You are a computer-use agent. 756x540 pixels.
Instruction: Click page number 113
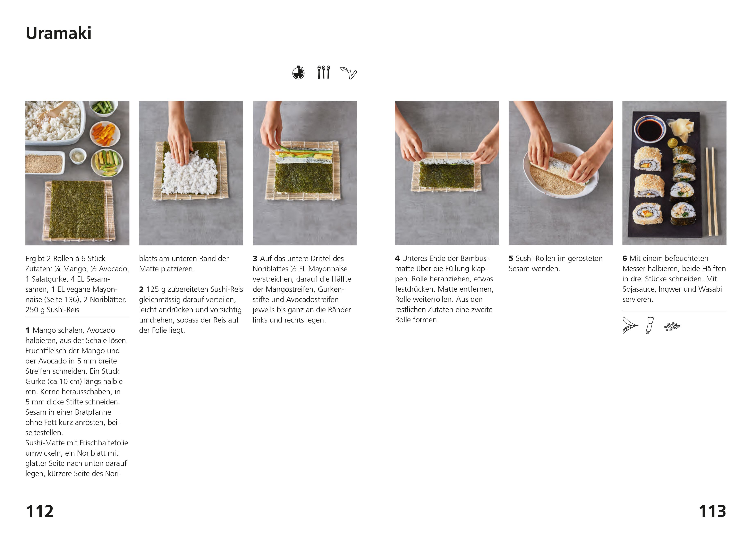712,511
